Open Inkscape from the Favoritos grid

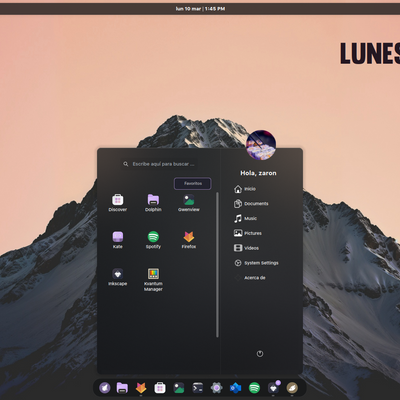pos(117,277)
